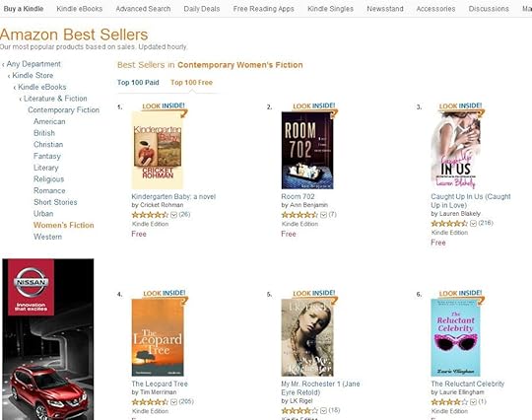Screen dimensions: 532x420
Task: Expand rating dropdown for Kindergarten Baby
Action: (x=173, y=215)
